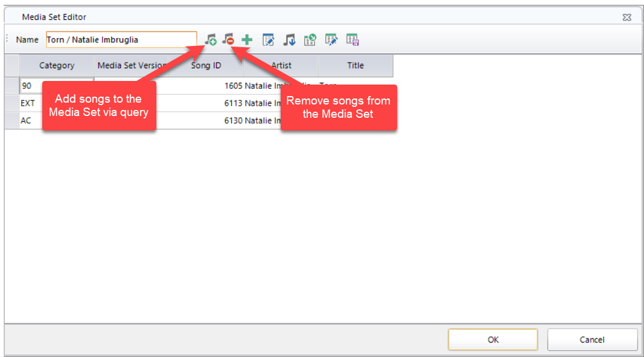Click the OK button

click(x=493, y=339)
